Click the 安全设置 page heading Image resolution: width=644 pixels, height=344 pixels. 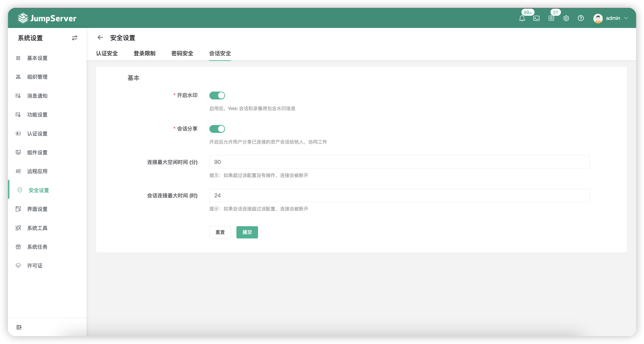(x=122, y=38)
